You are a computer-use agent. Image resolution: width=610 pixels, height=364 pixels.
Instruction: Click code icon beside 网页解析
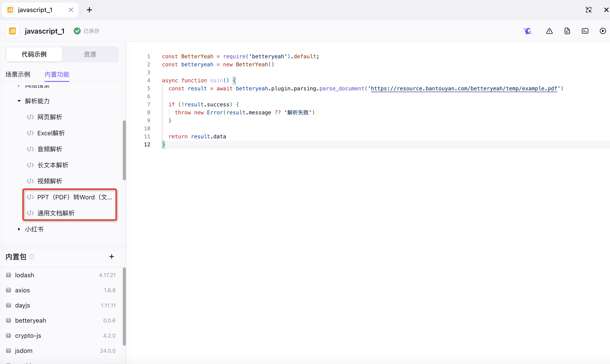pyautogui.click(x=30, y=117)
